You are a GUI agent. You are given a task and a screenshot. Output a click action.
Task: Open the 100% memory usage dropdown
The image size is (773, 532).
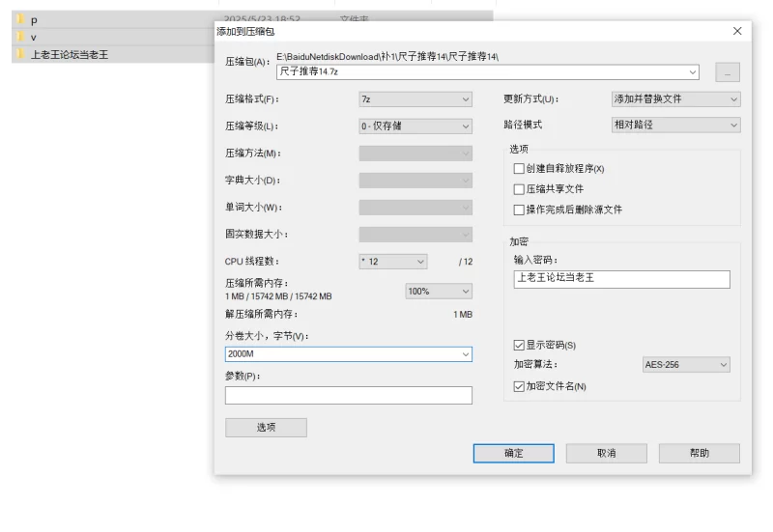(439, 292)
